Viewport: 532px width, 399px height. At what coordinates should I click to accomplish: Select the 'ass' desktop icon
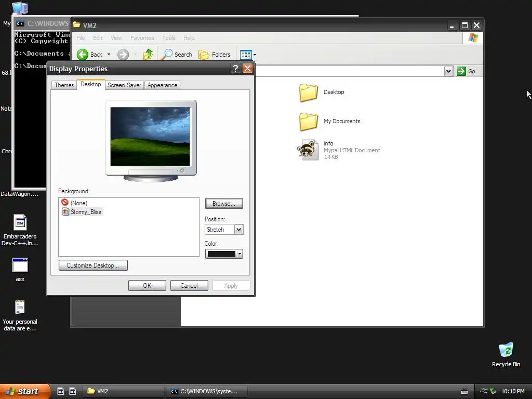click(x=20, y=270)
